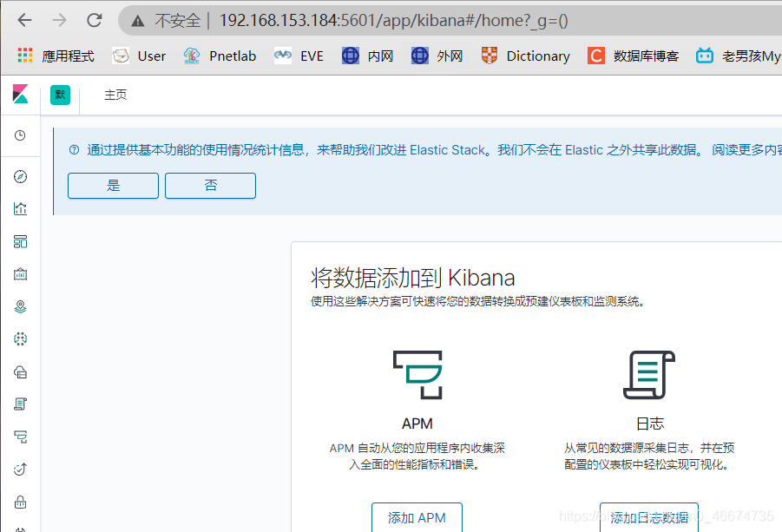Open the 老男孩 bookmark

(x=739, y=56)
